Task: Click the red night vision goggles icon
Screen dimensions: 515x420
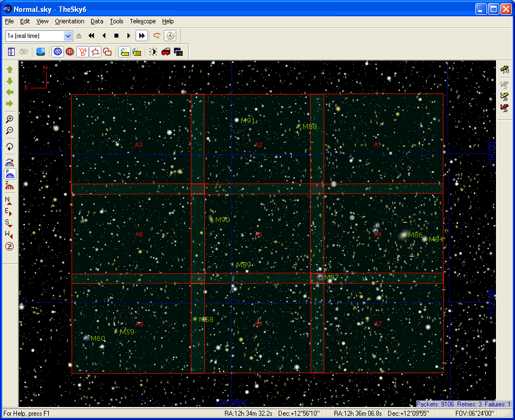Action: coord(166,52)
